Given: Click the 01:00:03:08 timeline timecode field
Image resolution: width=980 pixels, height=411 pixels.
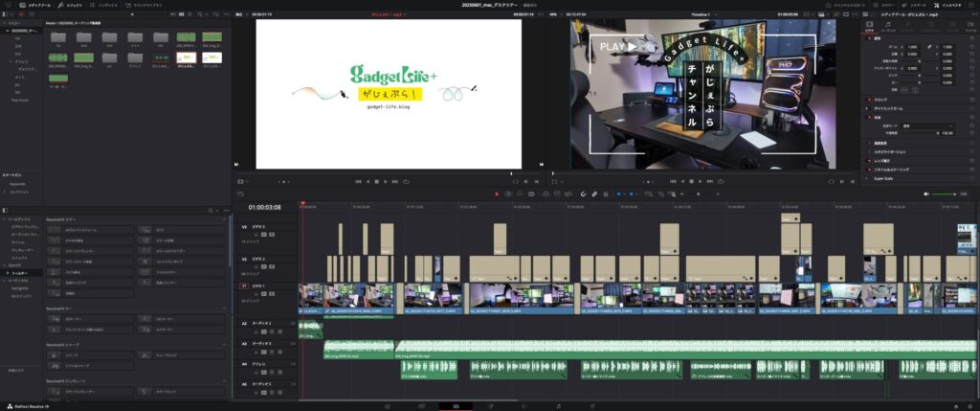Looking at the screenshot, I should click(264, 207).
